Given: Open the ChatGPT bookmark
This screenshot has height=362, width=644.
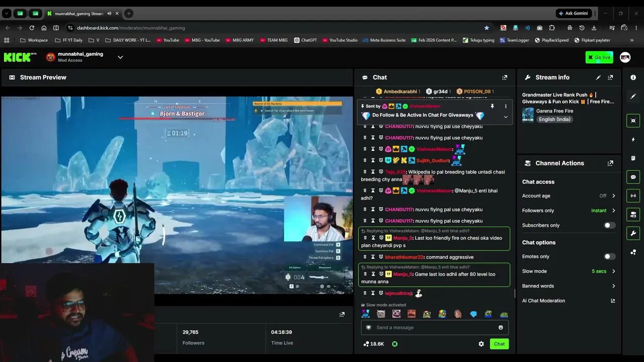Looking at the screenshot, I should [305, 40].
